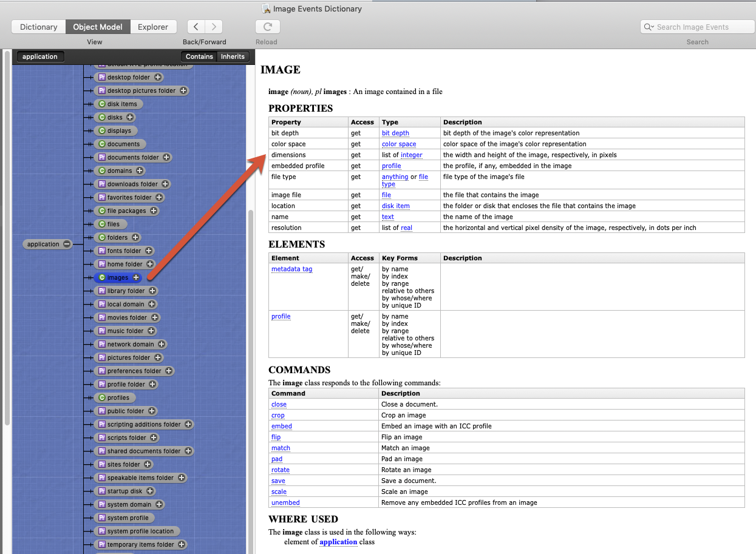Open the color space type link
756x554 pixels.
click(399, 144)
